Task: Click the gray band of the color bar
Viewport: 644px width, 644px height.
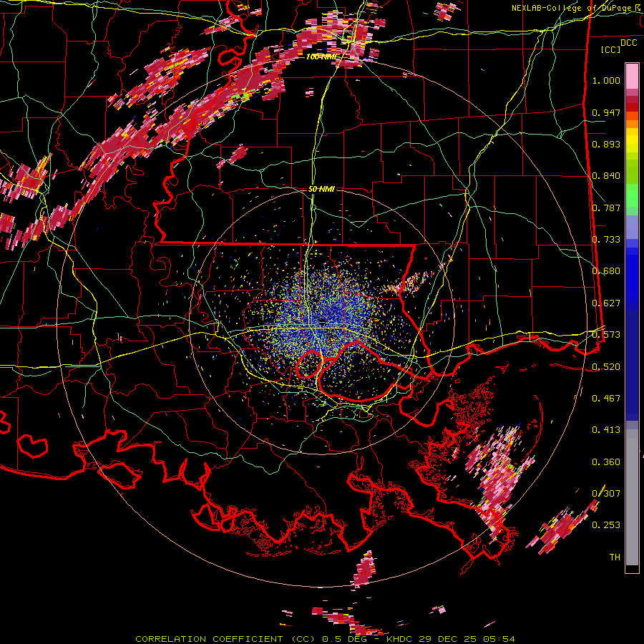Action: tap(632, 497)
